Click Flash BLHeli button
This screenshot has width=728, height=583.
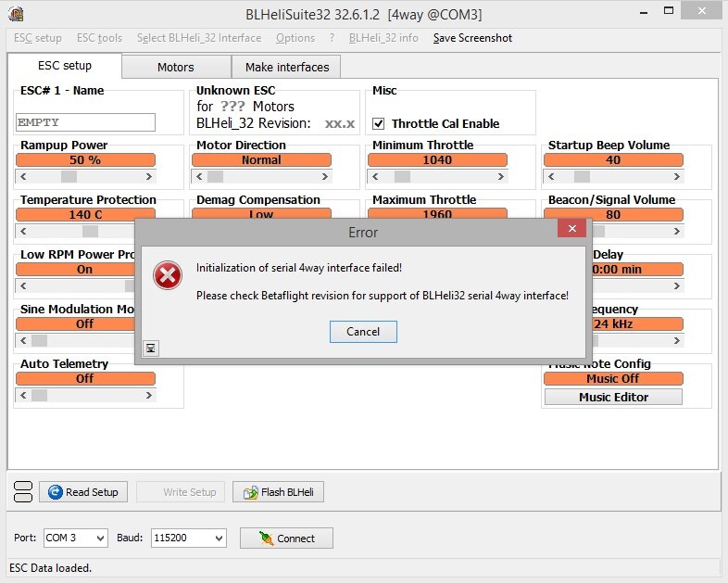pos(278,492)
